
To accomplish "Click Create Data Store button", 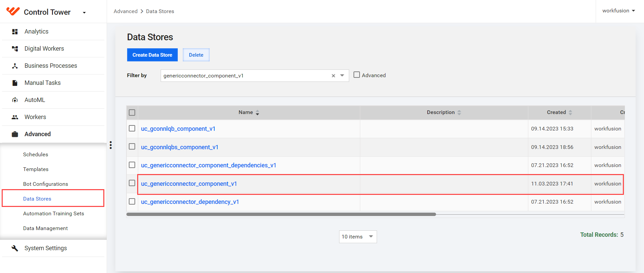I will point(152,55).
